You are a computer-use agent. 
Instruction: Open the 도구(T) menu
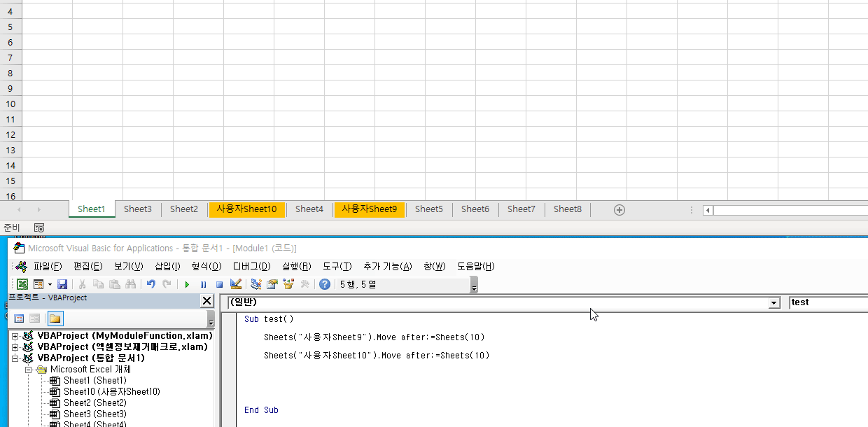(337, 266)
